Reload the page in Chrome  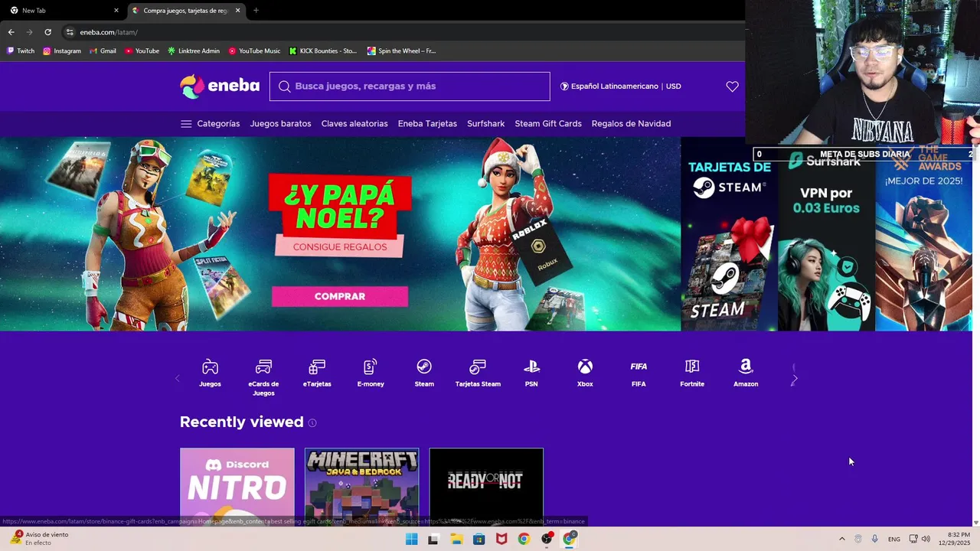(47, 32)
